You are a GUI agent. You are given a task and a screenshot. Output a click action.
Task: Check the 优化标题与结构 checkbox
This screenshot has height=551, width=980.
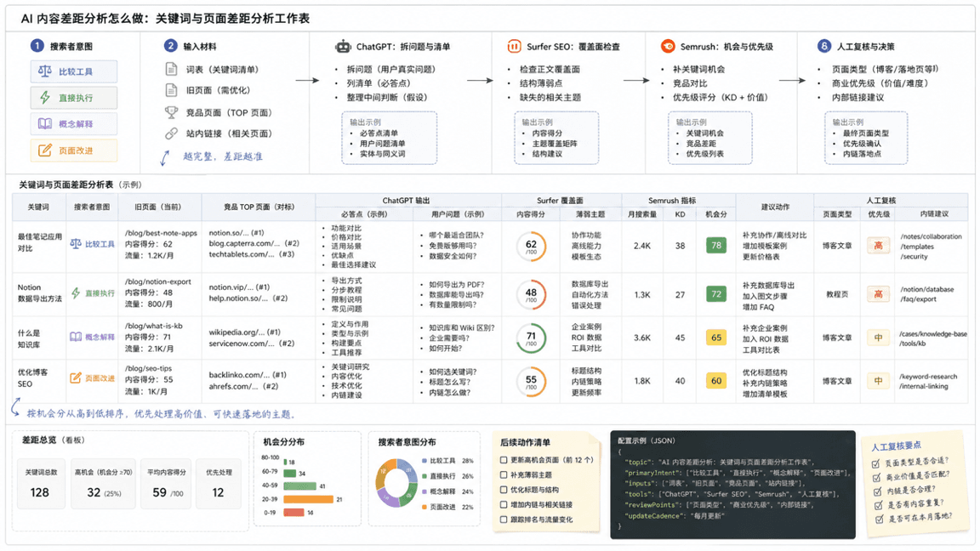click(x=504, y=490)
